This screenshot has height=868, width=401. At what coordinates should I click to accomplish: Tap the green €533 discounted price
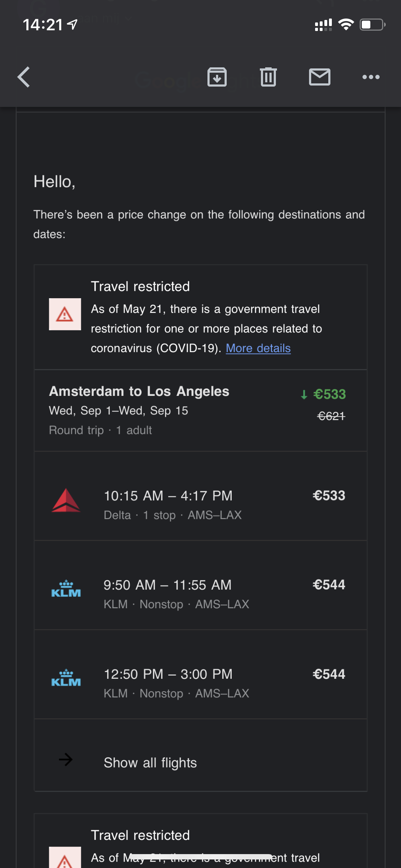(x=329, y=394)
